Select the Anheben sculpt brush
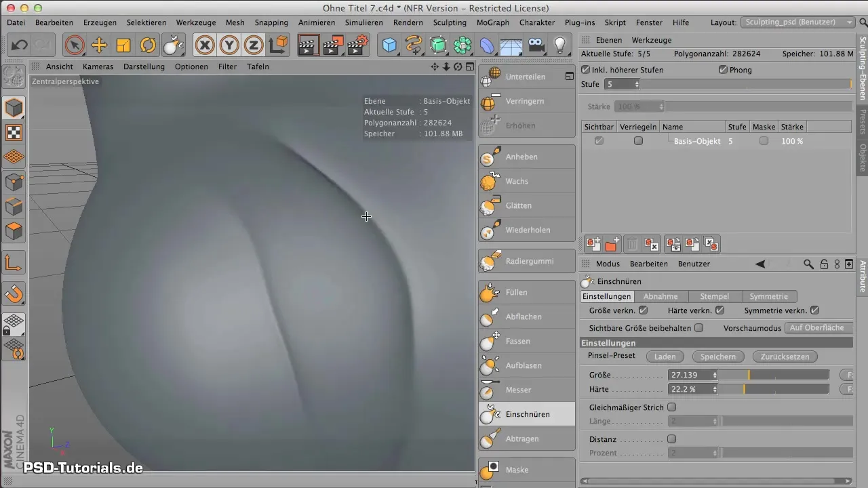 click(x=526, y=157)
